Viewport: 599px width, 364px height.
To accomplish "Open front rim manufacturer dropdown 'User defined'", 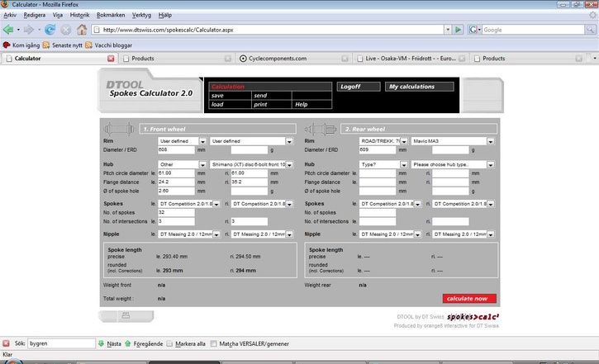I will [182, 141].
